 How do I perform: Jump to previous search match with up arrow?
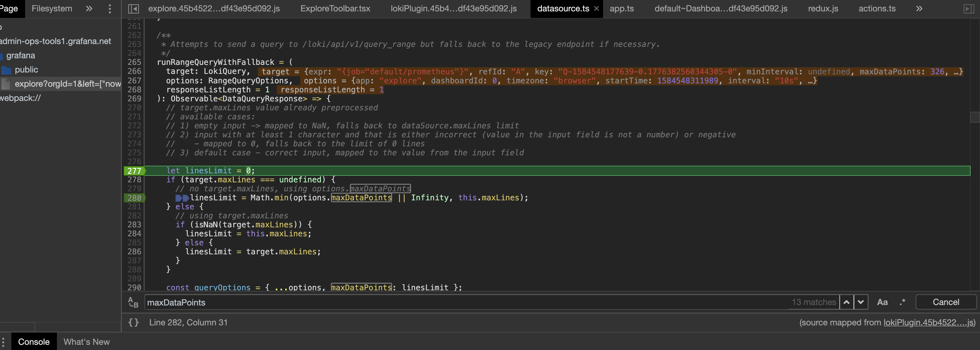[x=846, y=302]
